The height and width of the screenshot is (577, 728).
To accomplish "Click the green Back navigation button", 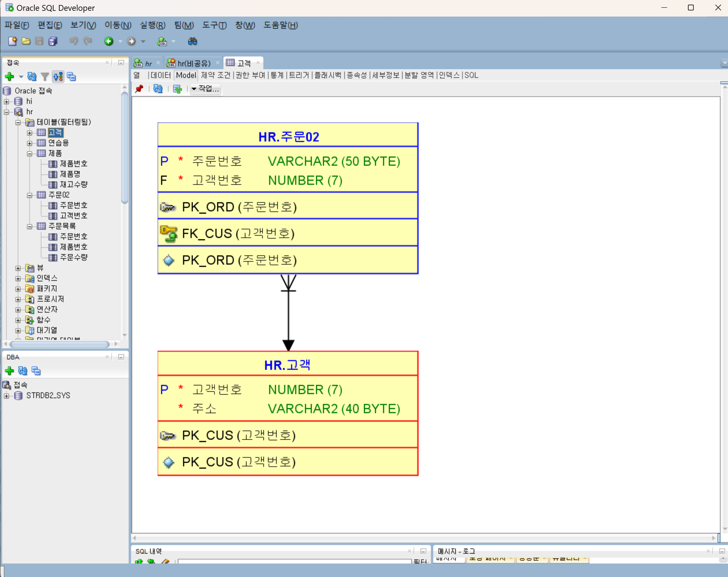I will click(x=109, y=41).
